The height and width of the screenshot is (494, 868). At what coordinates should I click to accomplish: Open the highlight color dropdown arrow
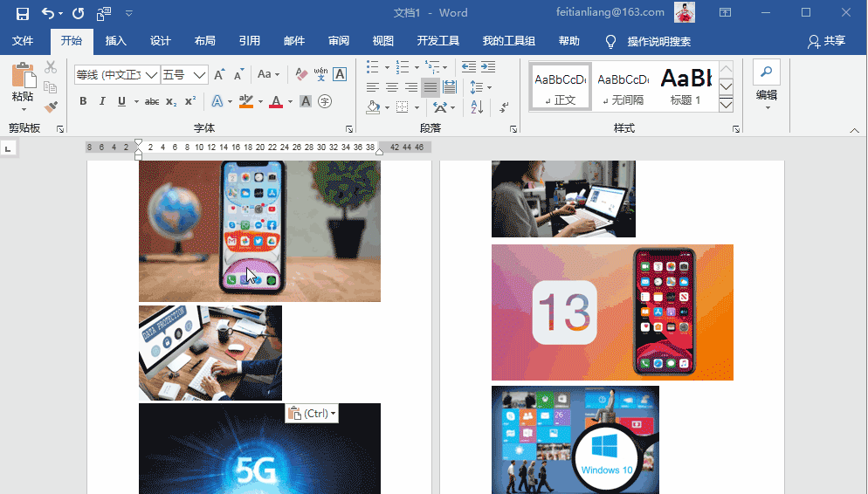259,102
